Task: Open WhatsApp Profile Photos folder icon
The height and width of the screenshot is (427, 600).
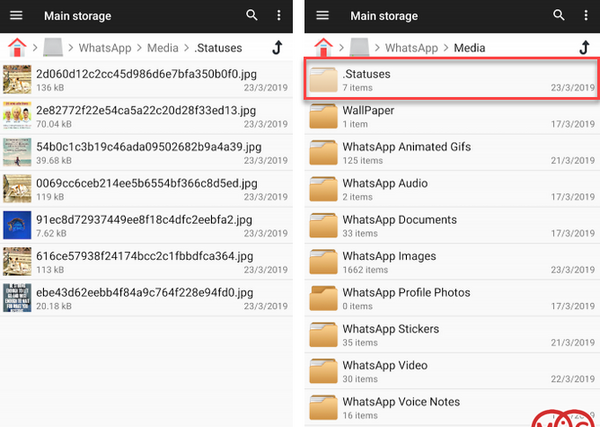Action: [323, 298]
